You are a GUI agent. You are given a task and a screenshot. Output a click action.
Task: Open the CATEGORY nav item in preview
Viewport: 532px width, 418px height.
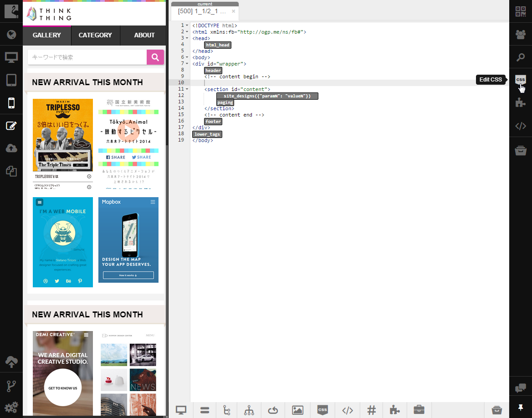tap(95, 35)
